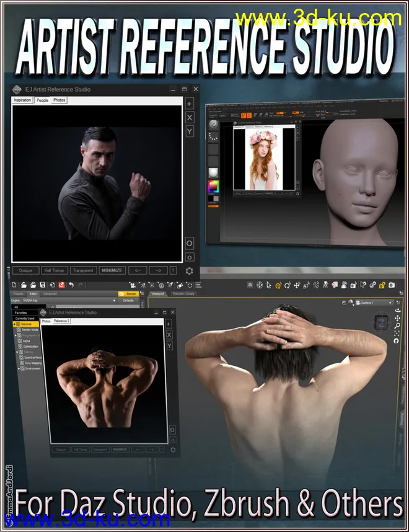Click the ZBrush stroke dots thumbnail
This screenshot has height=532, width=409.
pyautogui.click(x=214, y=137)
